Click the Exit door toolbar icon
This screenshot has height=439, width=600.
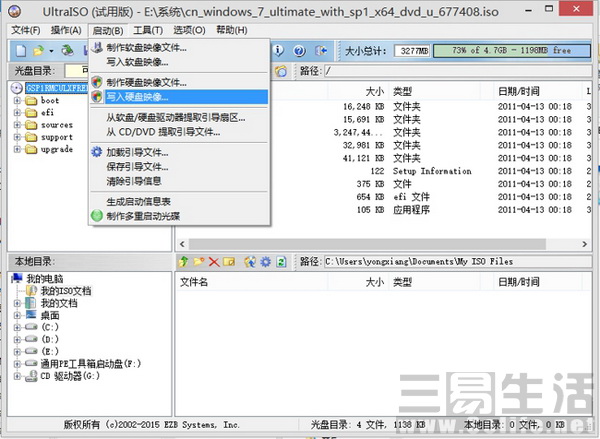pos(321,51)
